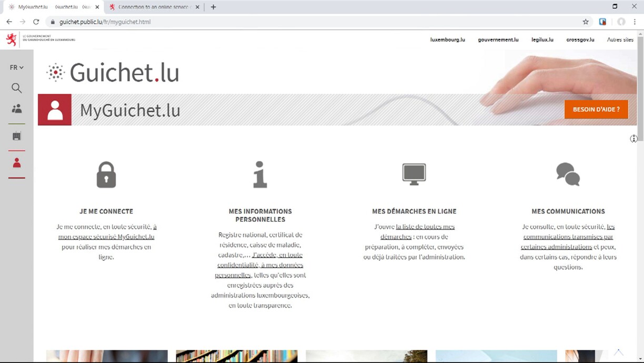
Task: Select the business building icon in sidebar
Action: (17, 136)
